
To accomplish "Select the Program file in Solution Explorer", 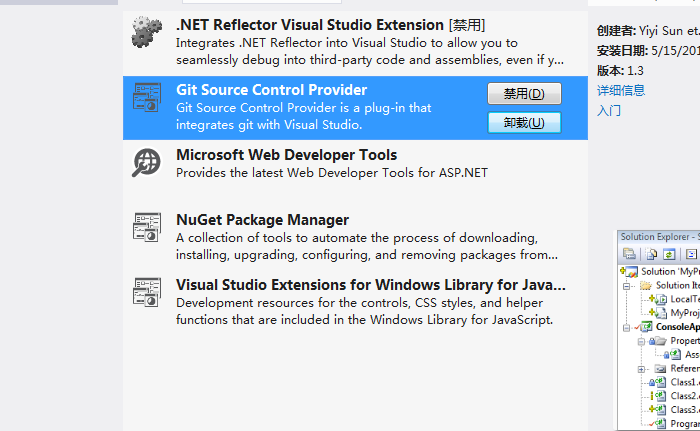I will point(685,424).
